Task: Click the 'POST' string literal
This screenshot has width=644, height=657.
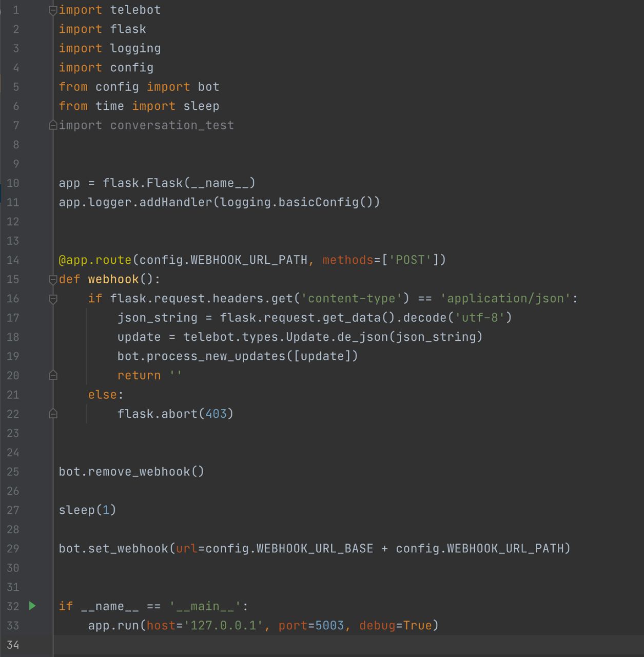Action: coord(411,260)
